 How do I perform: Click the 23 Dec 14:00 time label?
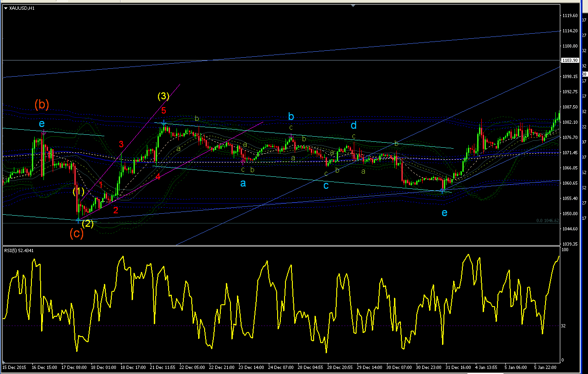pos(252,368)
